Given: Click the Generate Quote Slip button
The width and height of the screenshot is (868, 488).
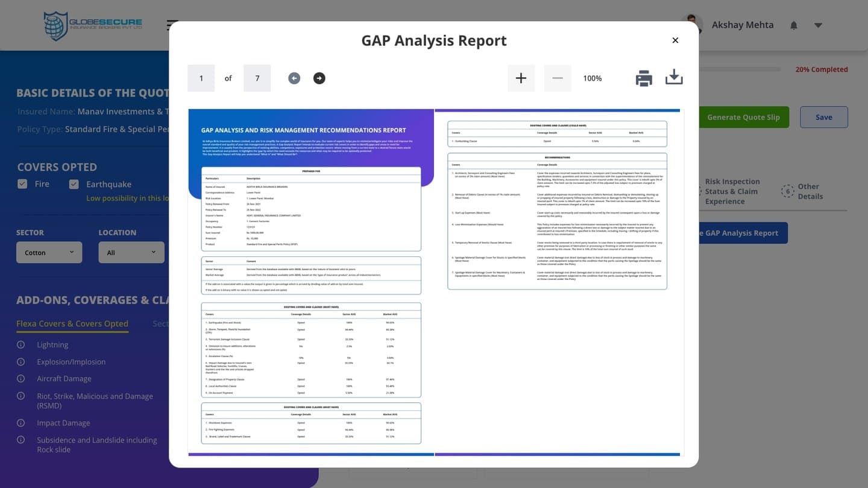Looking at the screenshot, I should click(x=744, y=117).
